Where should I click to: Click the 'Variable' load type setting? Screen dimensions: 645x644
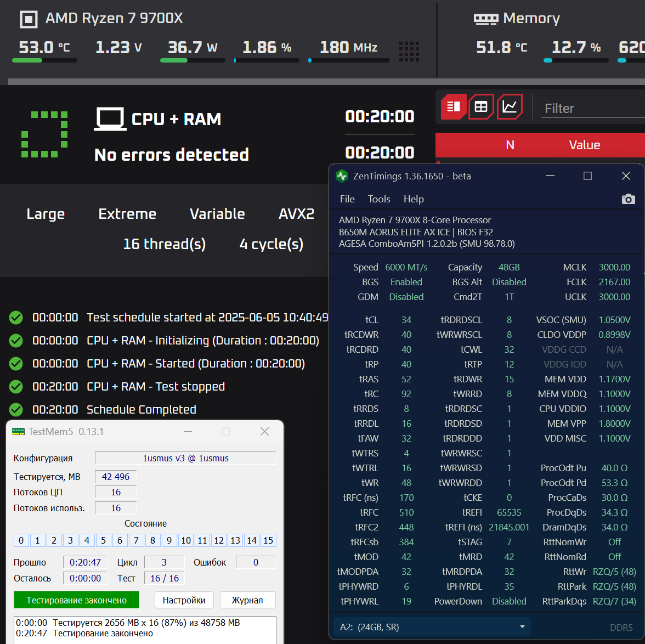tap(217, 214)
